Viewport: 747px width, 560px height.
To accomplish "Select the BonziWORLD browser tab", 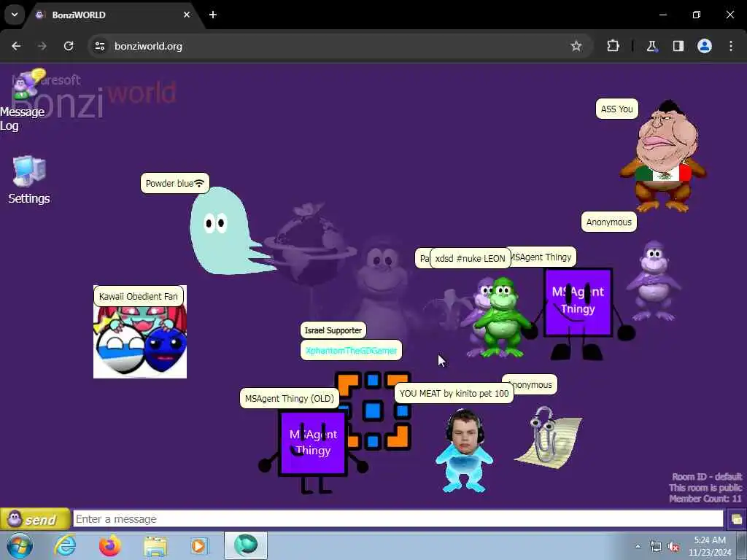I will point(115,15).
